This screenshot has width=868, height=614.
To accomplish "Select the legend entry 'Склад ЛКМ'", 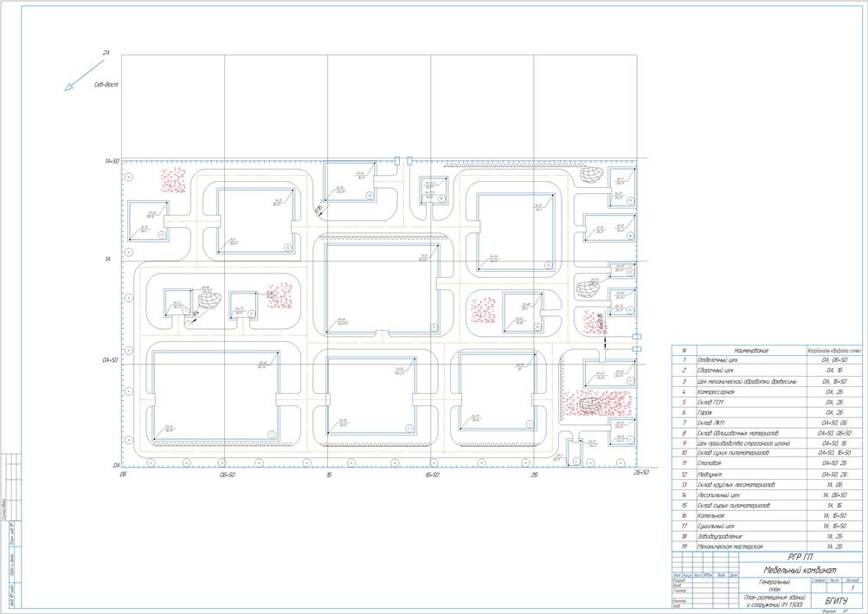I will pos(710,423).
